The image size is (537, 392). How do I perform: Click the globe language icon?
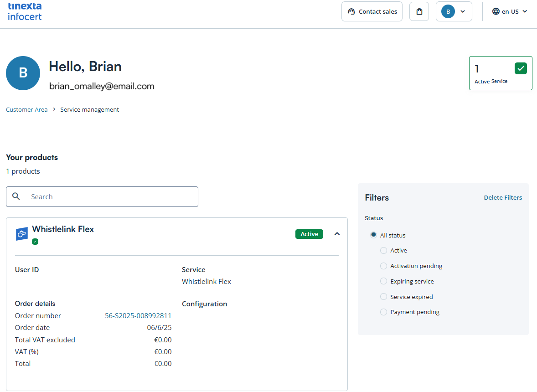pyautogui.click(x=496, y=11)
